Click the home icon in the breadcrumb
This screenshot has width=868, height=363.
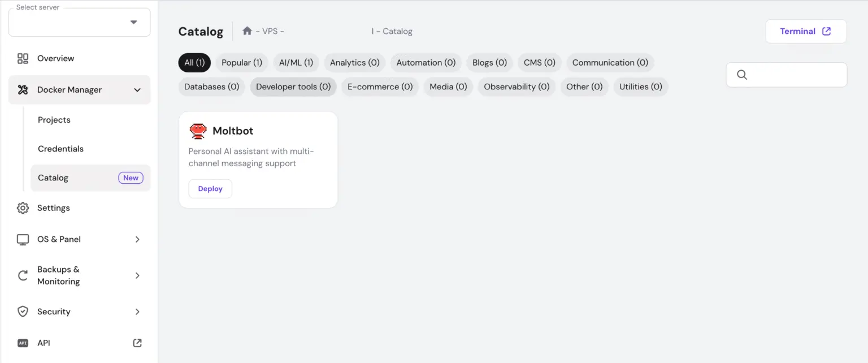click(247, 31)
